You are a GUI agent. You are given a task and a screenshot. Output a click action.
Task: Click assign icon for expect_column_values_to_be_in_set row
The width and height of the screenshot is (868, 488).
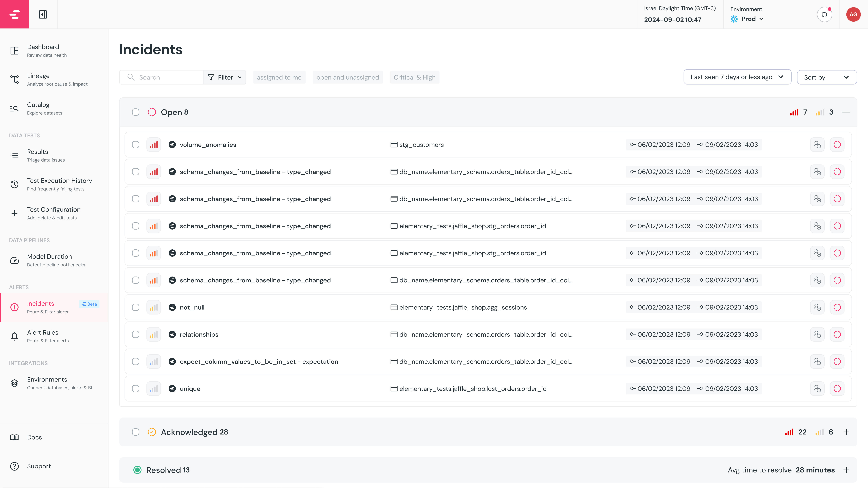tap(817, 362)
